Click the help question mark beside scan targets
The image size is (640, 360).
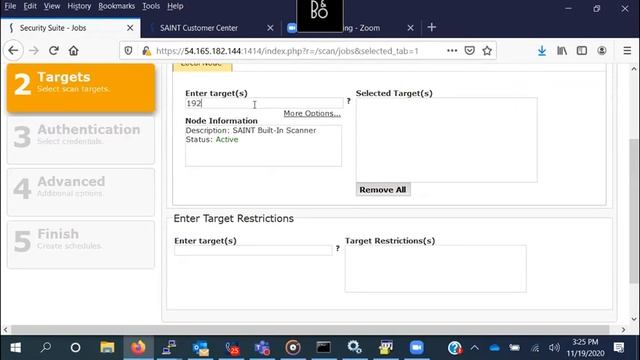pos(349,100)
